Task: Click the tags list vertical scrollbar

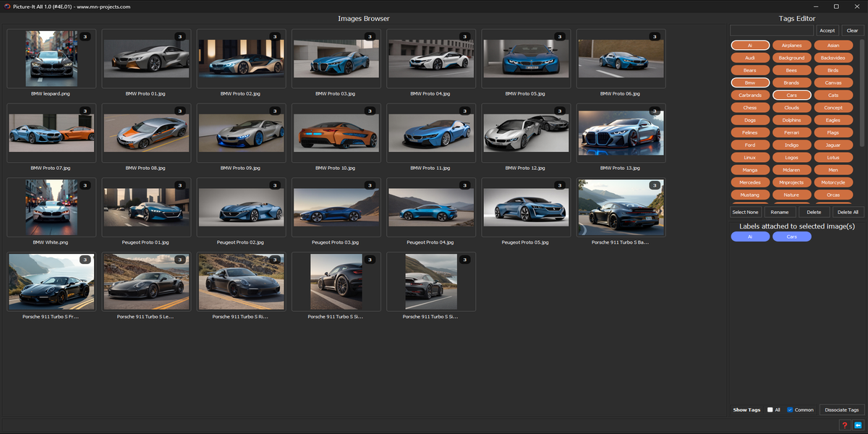Action: click(x=861, y=87)
